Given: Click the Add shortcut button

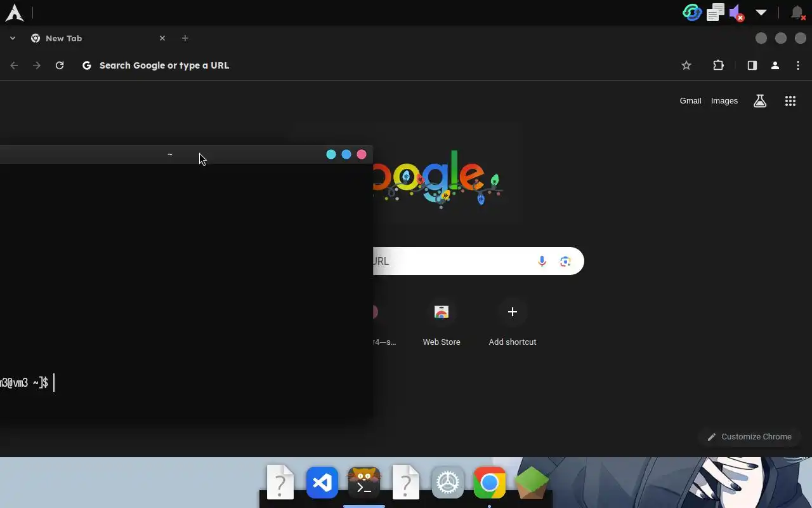Looking at the screenshot, I should [513, 324].
